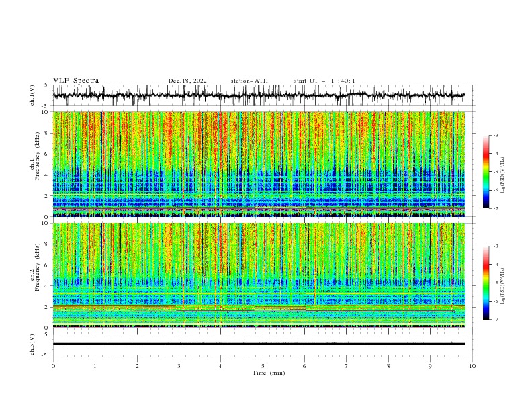The image size is (532, 411).
Task: Click the "station=ATH" label
Action: pos(249,81)
